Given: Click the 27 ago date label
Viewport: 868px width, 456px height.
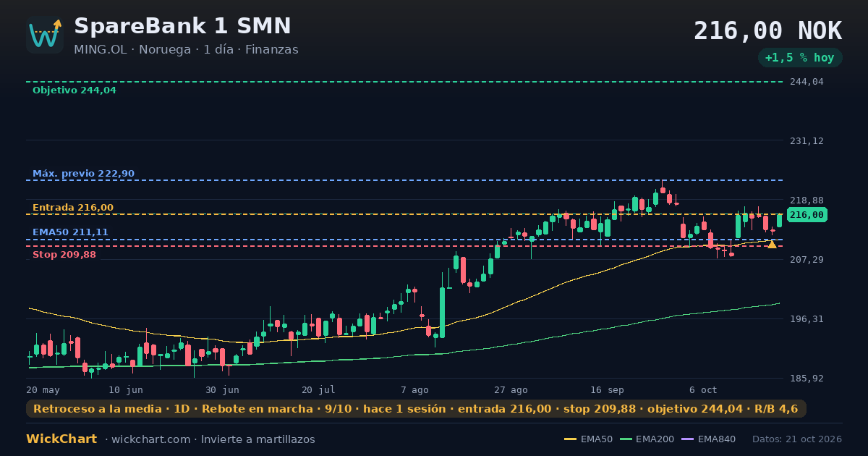Looking at the screenshot, I should [511, 389].
